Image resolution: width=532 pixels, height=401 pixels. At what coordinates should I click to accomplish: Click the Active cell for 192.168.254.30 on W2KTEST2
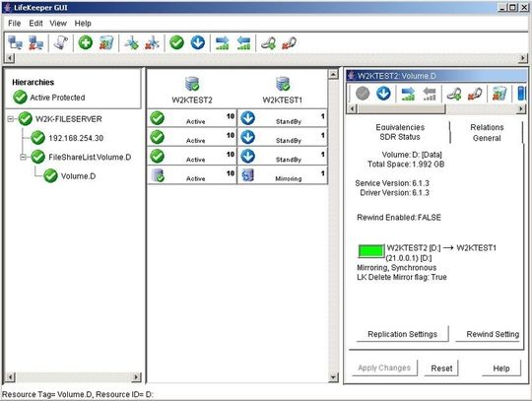coord(192,137)
